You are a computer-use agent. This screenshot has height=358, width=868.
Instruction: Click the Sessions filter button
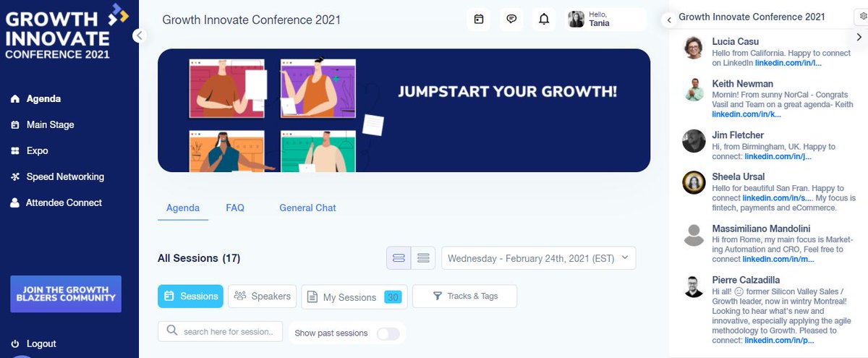[x=190, y=296]
